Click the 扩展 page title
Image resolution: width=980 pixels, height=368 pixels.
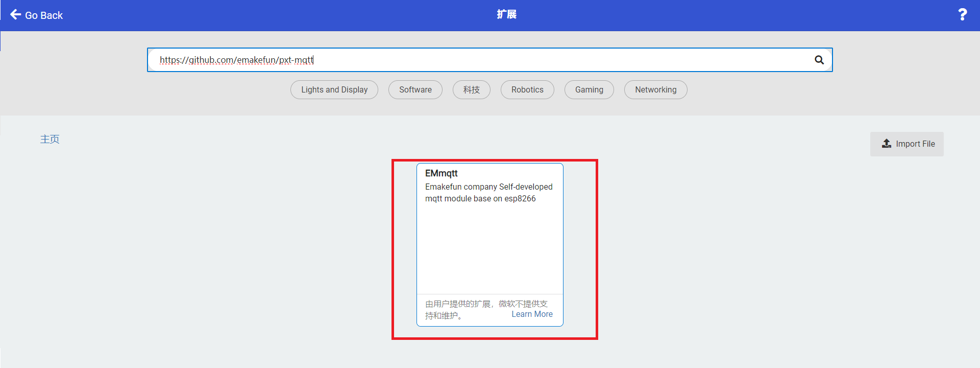(506, 14)
